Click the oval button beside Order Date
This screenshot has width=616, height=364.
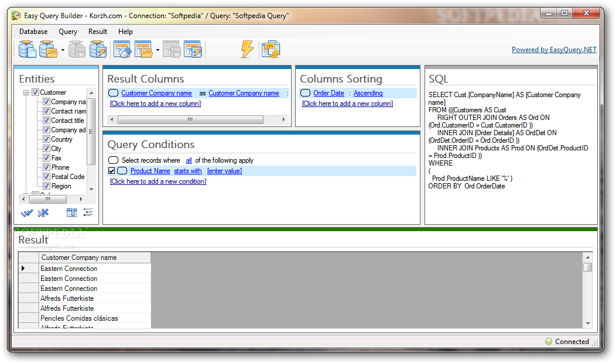305,93
